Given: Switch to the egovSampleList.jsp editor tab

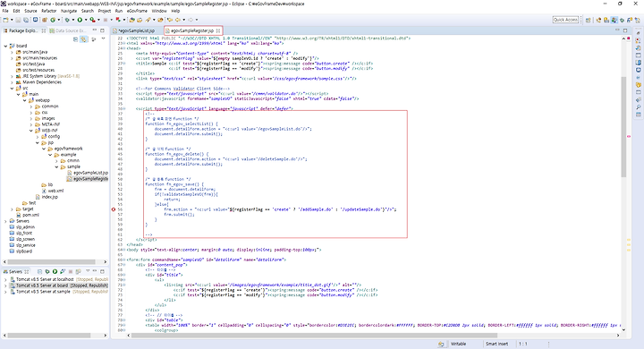Looking at the screenshot, I should 136,30.
